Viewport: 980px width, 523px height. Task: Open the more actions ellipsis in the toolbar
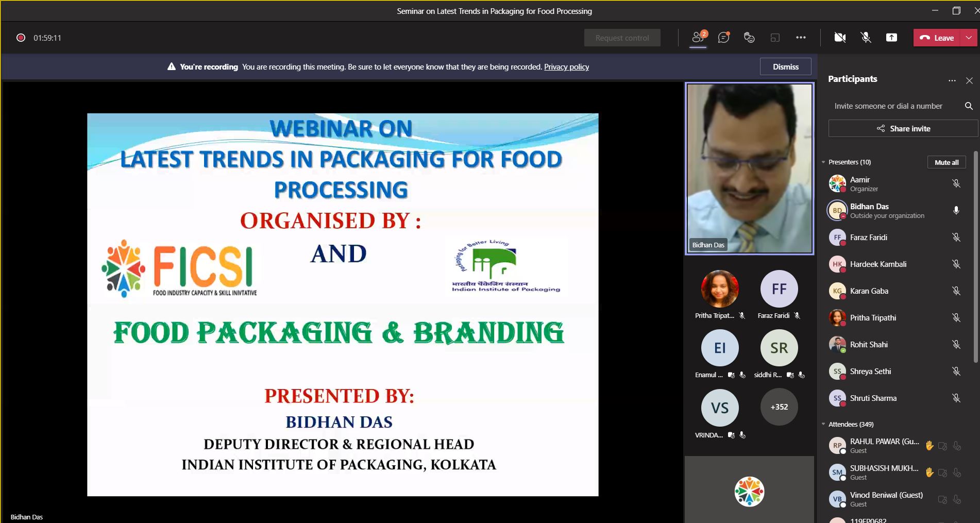pyautogui.click(x=801, y=38)
